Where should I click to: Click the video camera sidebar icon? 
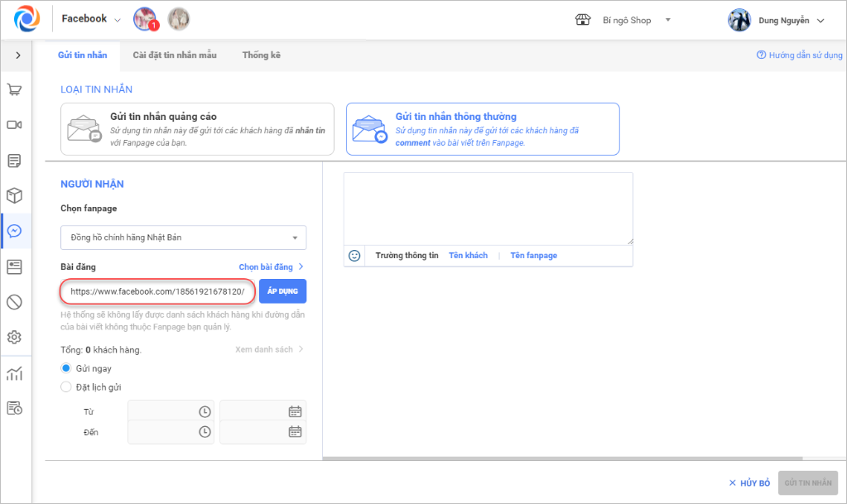(14, 125)
